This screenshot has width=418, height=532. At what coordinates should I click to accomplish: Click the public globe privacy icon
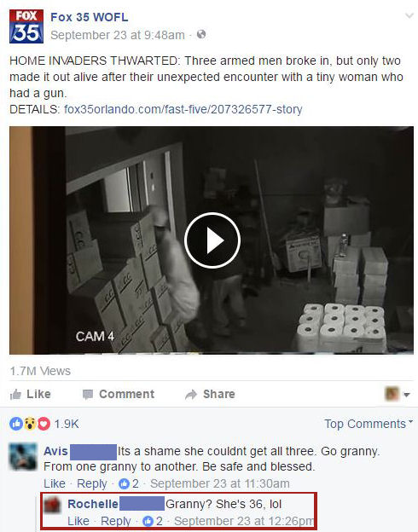(x=201, y=34)
